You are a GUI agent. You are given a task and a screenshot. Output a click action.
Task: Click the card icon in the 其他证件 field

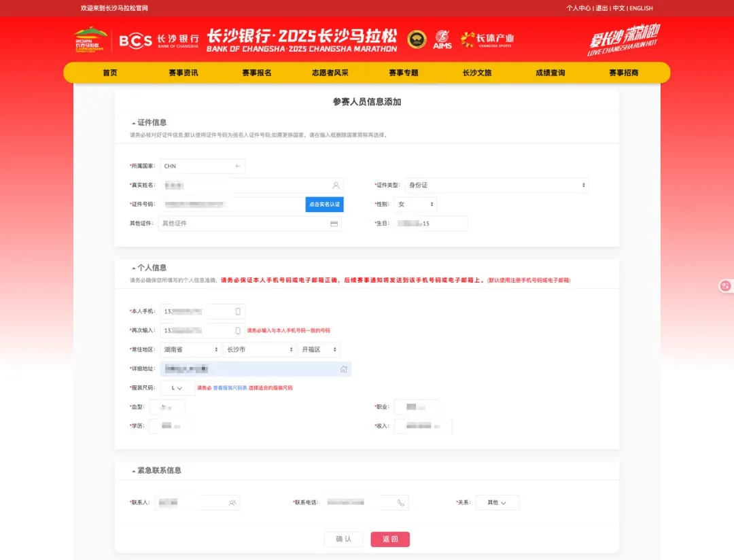334,224
